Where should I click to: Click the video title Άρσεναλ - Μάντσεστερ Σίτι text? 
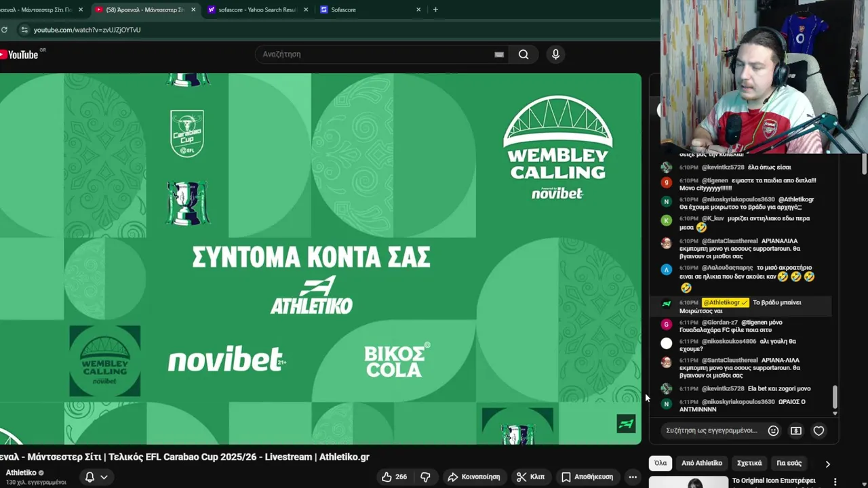coord(184,457)
